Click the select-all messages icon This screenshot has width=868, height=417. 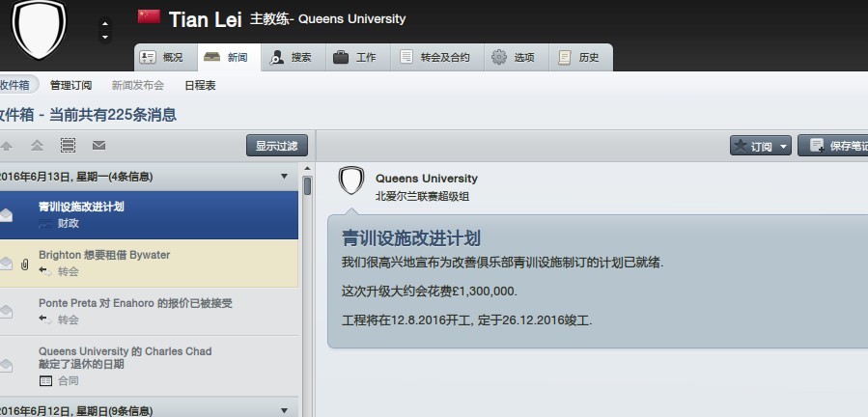[68, 146]
